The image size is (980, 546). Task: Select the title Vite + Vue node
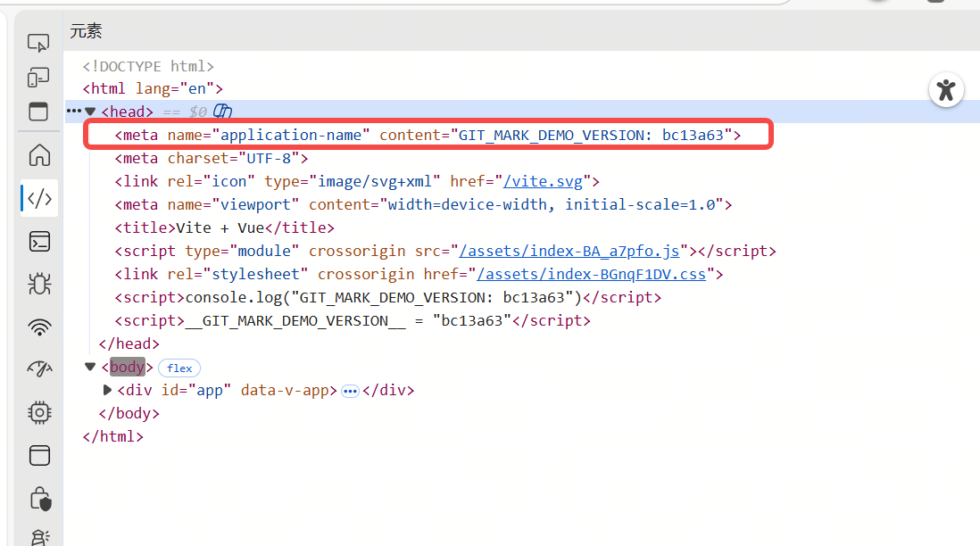pyautogui.click(x=224, y=228)
